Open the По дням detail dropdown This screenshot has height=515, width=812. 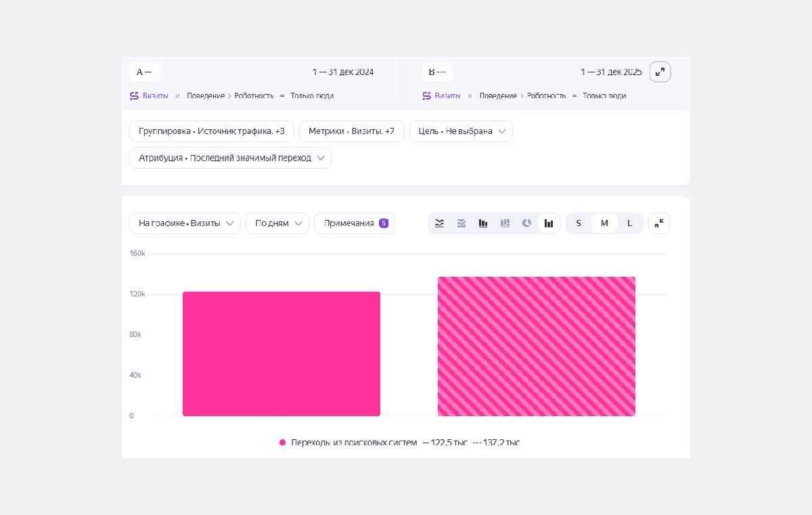pos(277,223)
